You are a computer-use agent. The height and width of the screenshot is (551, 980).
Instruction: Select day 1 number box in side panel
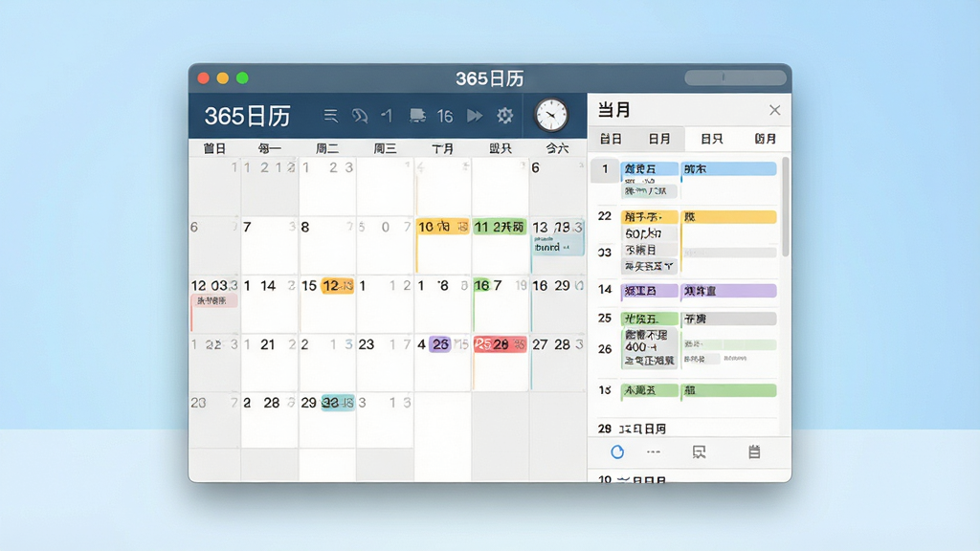(x=605, y=170)
